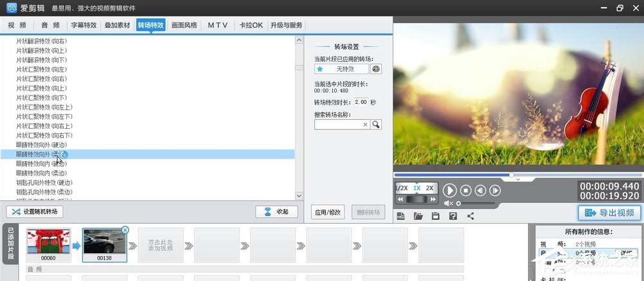Screen dimensions: 644x281
Task: Click the 双击此处添加视频 placeholder slot
Action: click(x=160, y=246)
